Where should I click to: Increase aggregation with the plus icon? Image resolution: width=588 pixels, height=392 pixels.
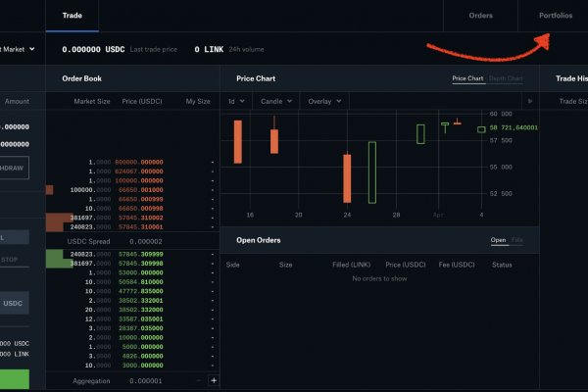click(214, 380)
